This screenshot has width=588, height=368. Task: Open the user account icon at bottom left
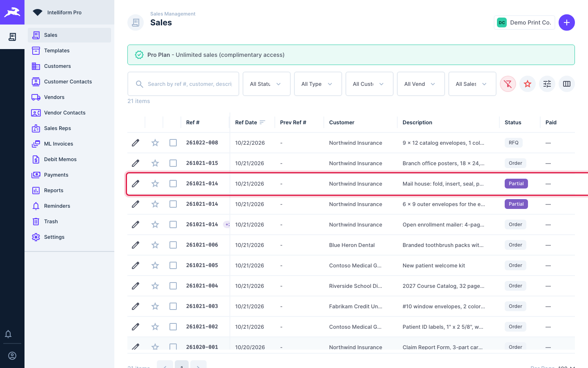pos(12,356)
